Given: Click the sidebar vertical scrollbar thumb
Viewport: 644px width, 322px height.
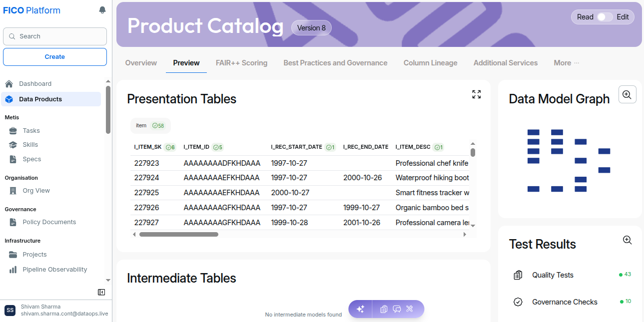Looking at the screenshot, I should [108, 110].
